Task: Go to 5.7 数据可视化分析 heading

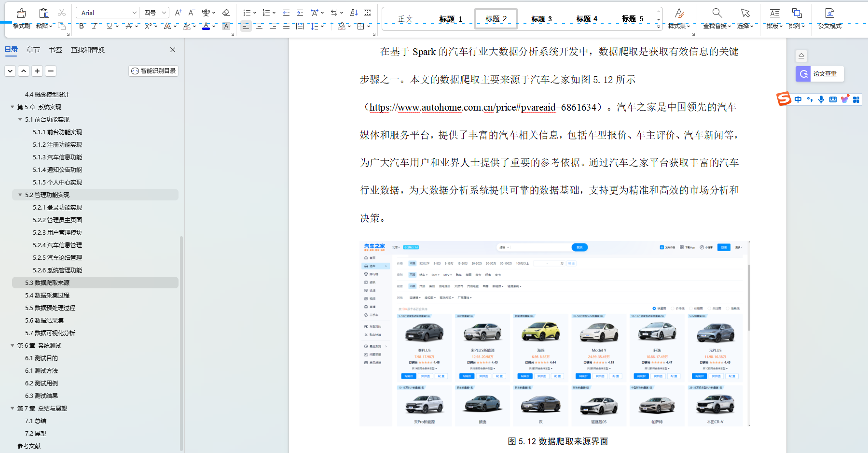Action: [x=50, y=333]
